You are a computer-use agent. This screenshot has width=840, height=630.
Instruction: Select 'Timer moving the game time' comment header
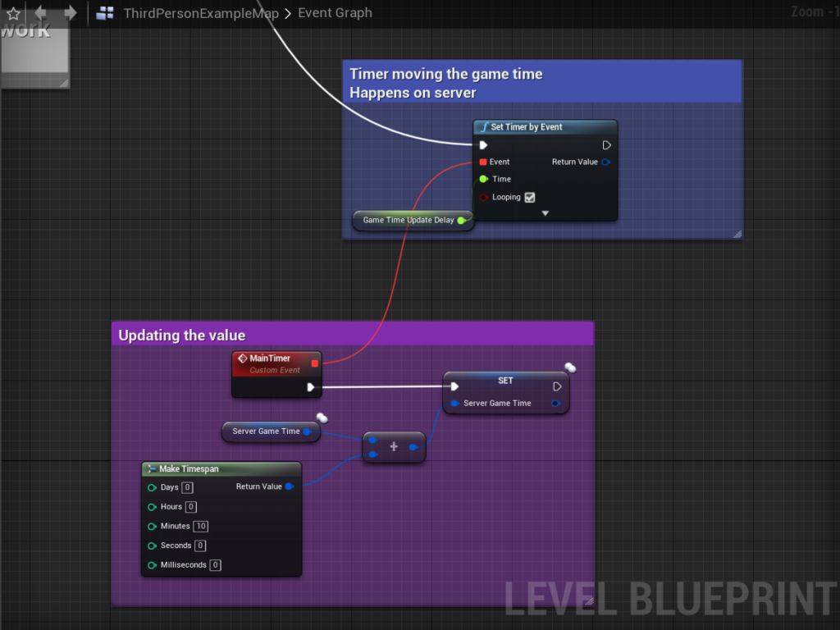pos(542,82)
